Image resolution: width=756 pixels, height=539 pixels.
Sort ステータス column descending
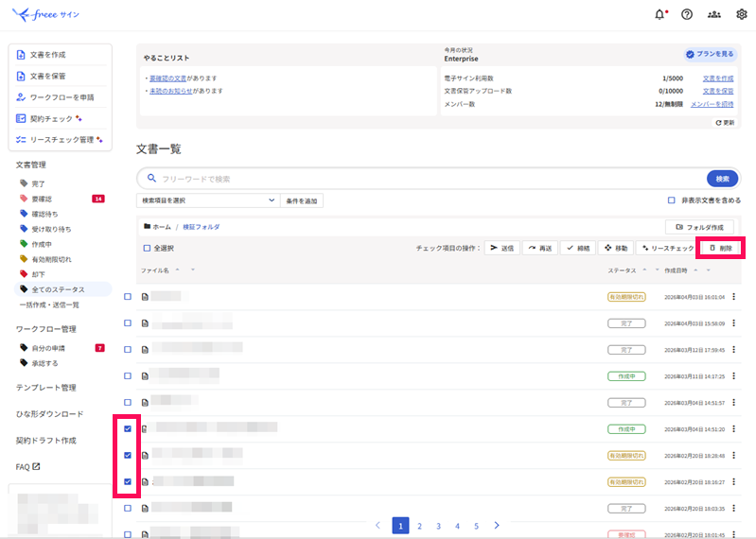pyautogui.click(x=657, y=270)
